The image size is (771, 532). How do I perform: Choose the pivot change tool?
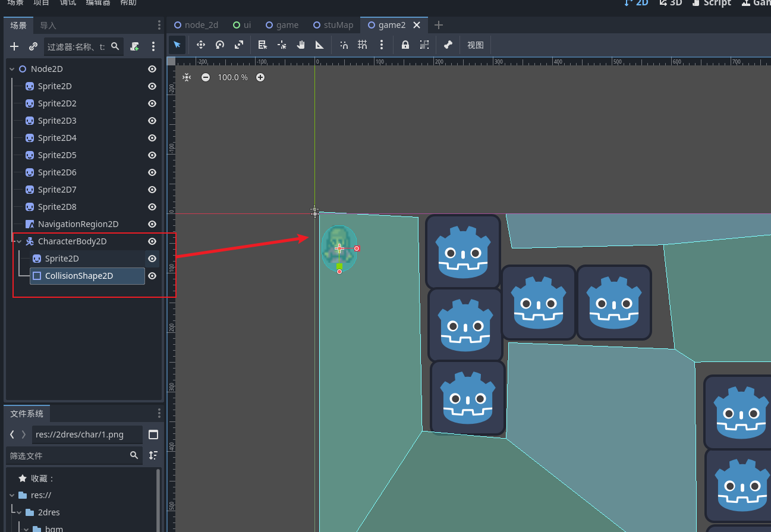point(282,45)
